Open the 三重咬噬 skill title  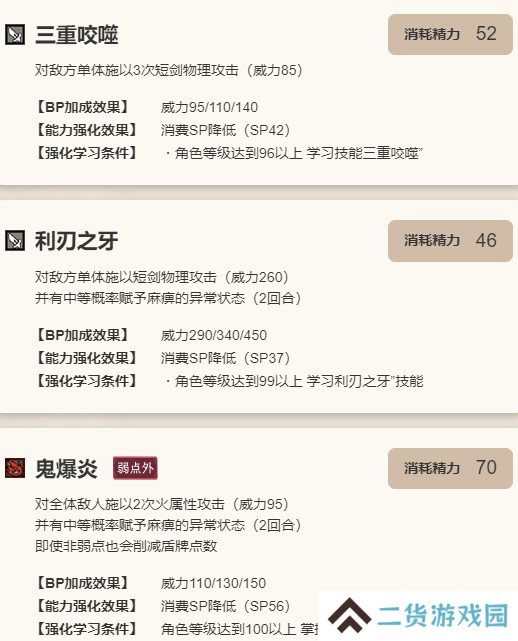(77, 35)
